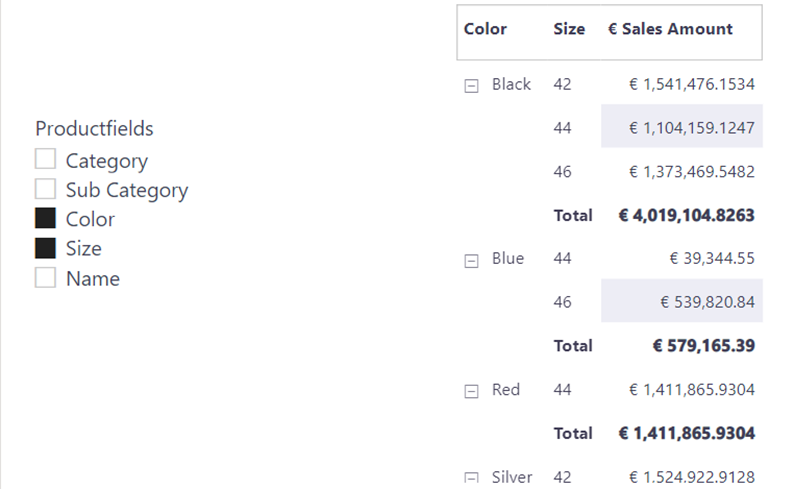Viewport: 794px width, 489px height.
Task: Select the Red total amount cell
Action: (686, 433)
